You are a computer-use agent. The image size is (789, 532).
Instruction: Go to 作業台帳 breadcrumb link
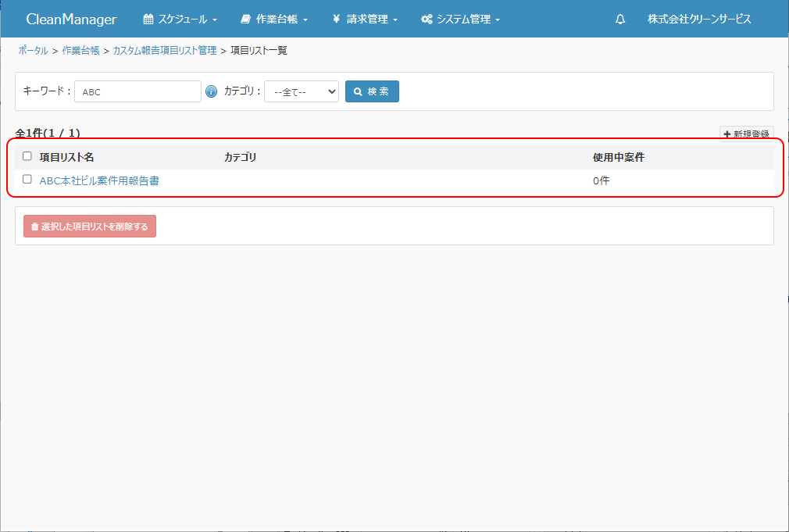(80, 51)
